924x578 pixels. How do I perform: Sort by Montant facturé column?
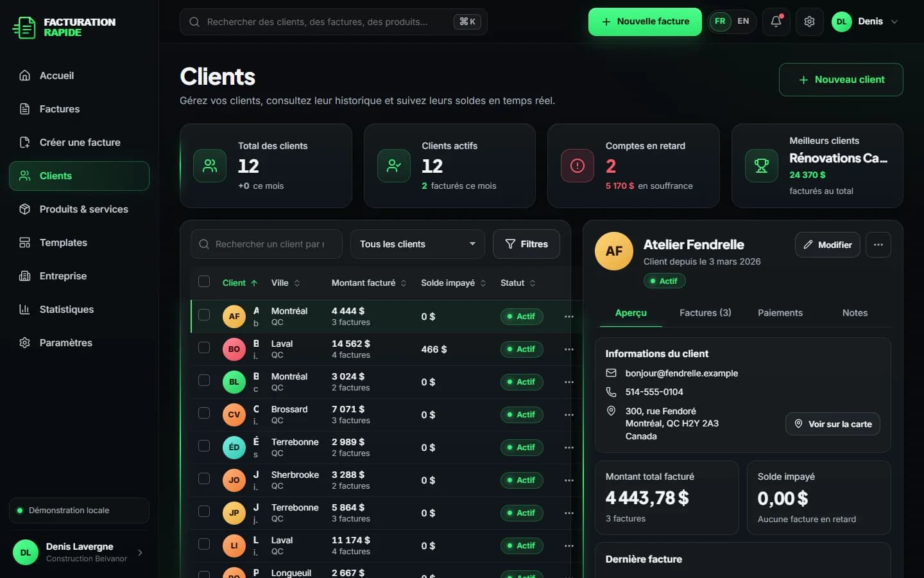369,283
